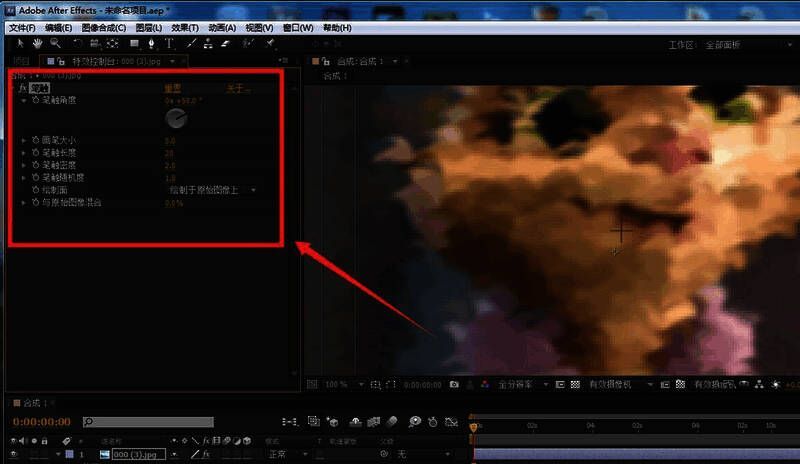Open the 绘制于原始图像上 dropdown
Viewport: 800px width, 464px height.
click(211, 189)
